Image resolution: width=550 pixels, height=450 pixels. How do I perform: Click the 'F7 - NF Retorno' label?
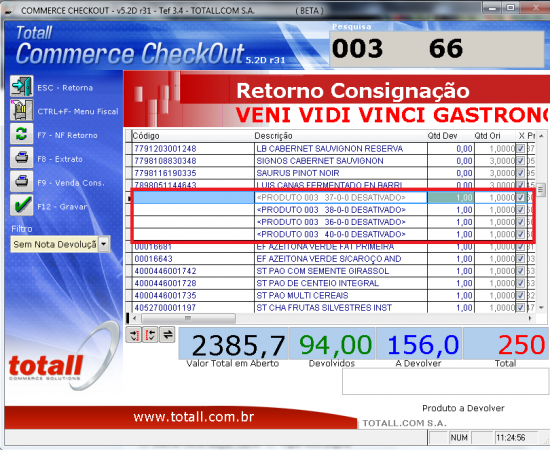67,135
